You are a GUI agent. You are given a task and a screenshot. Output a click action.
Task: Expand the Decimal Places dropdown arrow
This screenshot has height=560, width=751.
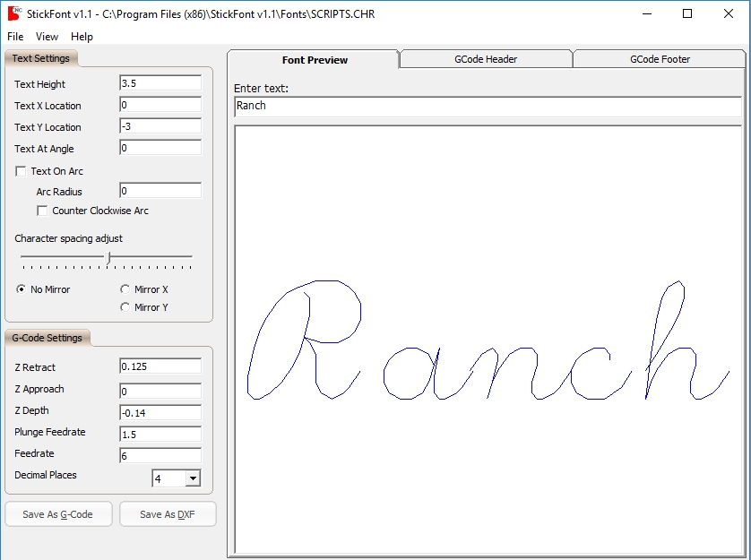193,478
